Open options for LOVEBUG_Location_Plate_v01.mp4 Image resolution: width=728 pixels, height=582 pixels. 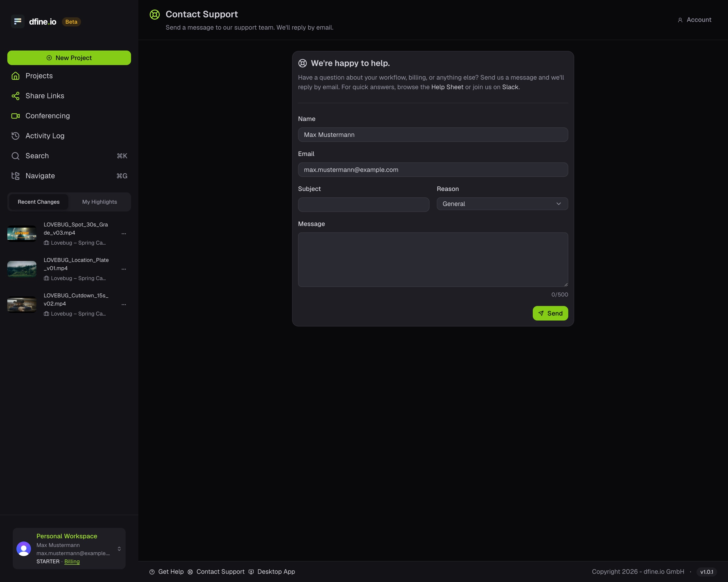(x=123, y=269)
